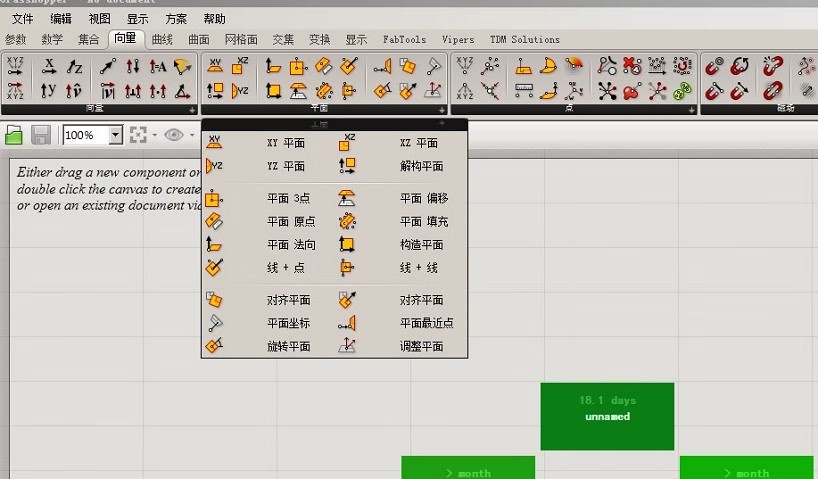Pick 解构平面 component in the dropdown list
The image size is (818, 479).
(420, 166)
